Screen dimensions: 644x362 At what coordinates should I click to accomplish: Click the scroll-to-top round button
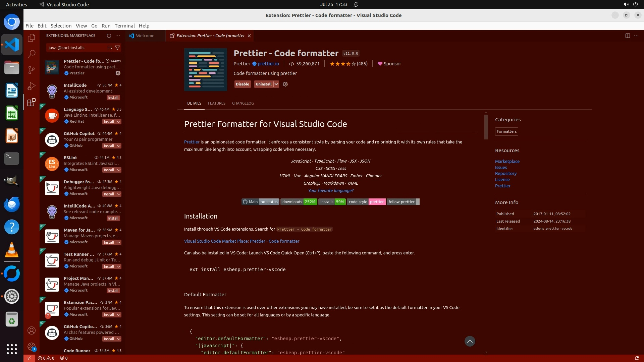(x=470, y=341)
